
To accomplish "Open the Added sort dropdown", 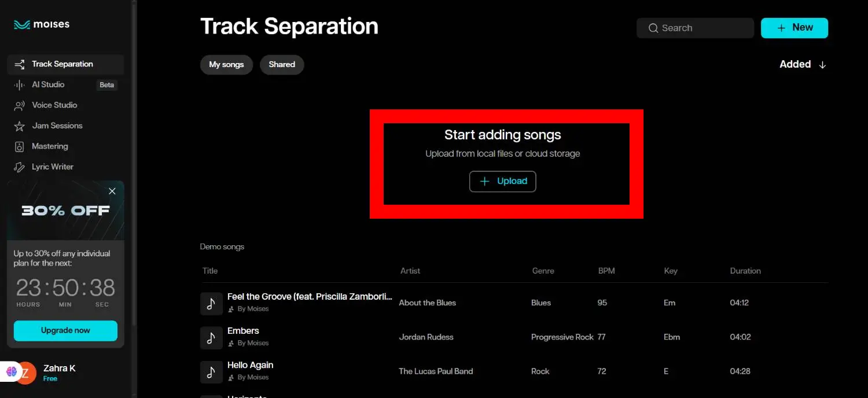I will [x=803, y=65].
